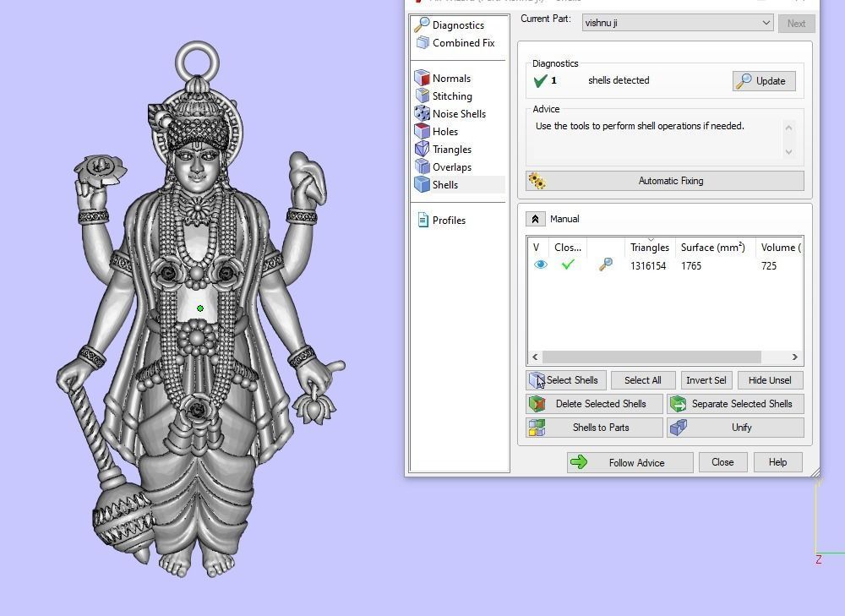Select the 725 volume value cell
The image size is (845, 616).
click(x=768, y=265)
